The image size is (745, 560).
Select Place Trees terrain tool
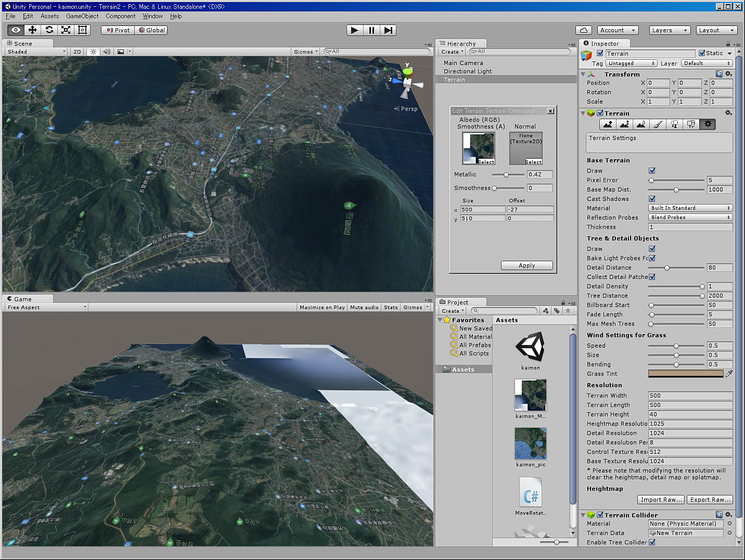click(674, 124)
